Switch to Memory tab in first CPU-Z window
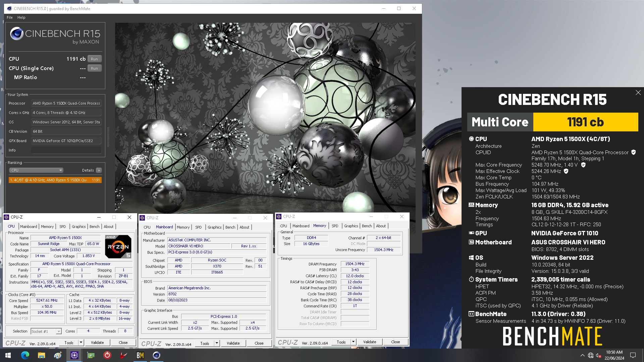 coord(47,227)
